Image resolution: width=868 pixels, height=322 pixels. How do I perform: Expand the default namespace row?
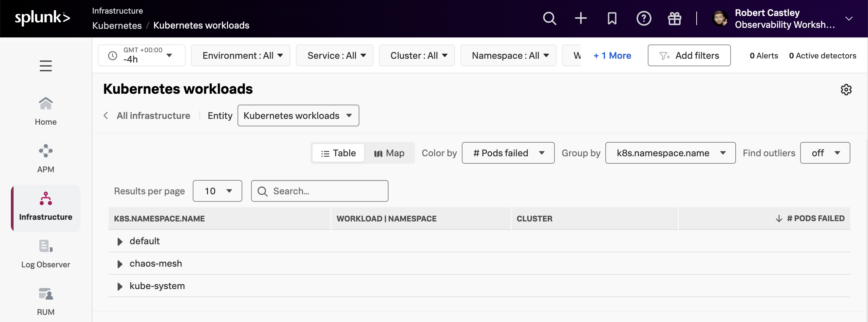click(x=120, y=241)
